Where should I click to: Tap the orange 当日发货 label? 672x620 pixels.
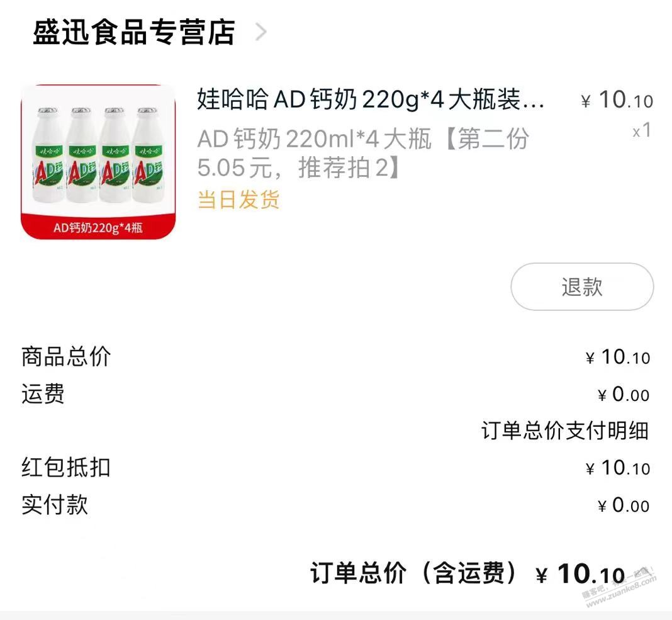pyautogui.click(x=238, y=200)
